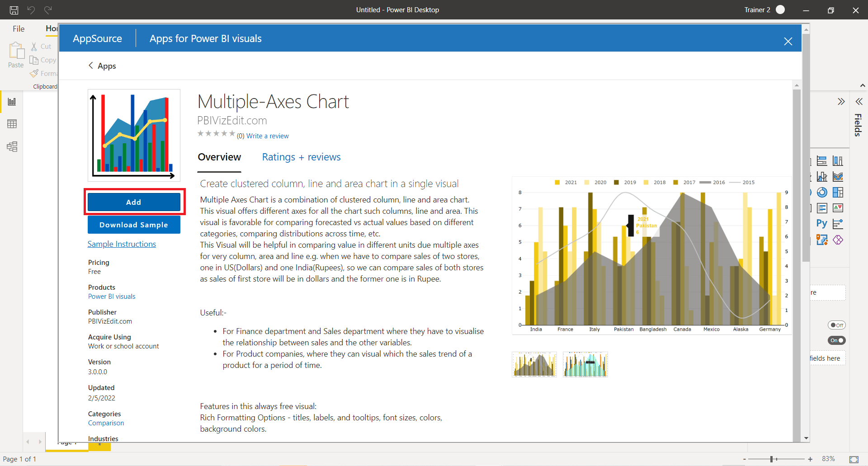
Task: Click the Add button for Multiple-Axes Chart
Action: 134,202
